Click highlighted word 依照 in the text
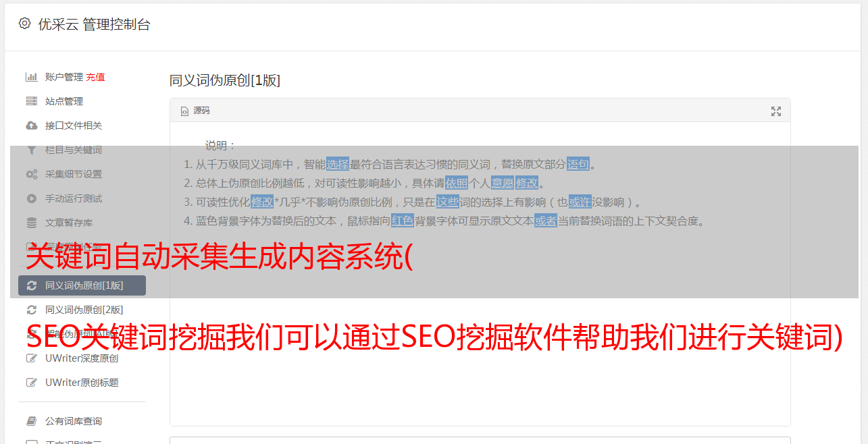Screen dimensions: 868x444 457,183
